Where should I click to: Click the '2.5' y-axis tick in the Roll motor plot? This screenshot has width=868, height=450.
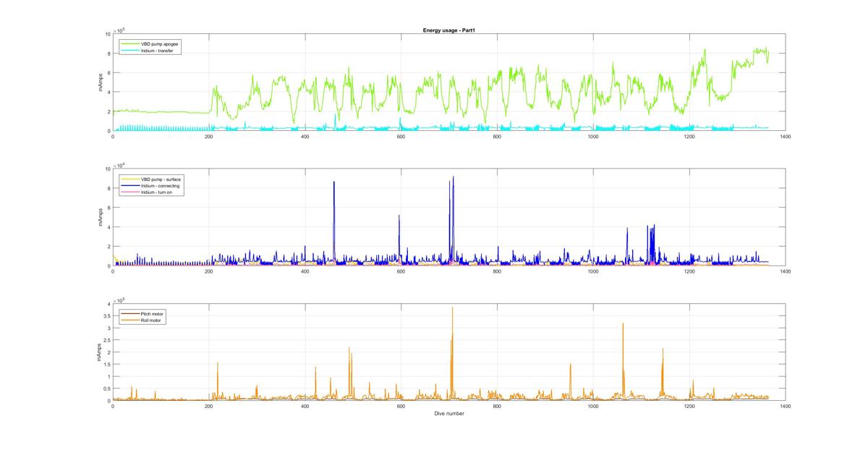click(x=107, y=340)
